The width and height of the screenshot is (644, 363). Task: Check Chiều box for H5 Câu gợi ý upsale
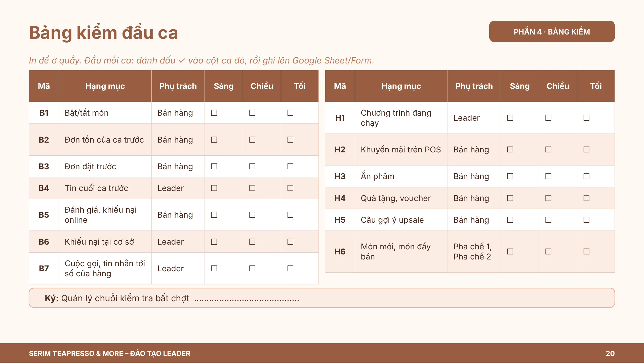[x=548, y=220]
